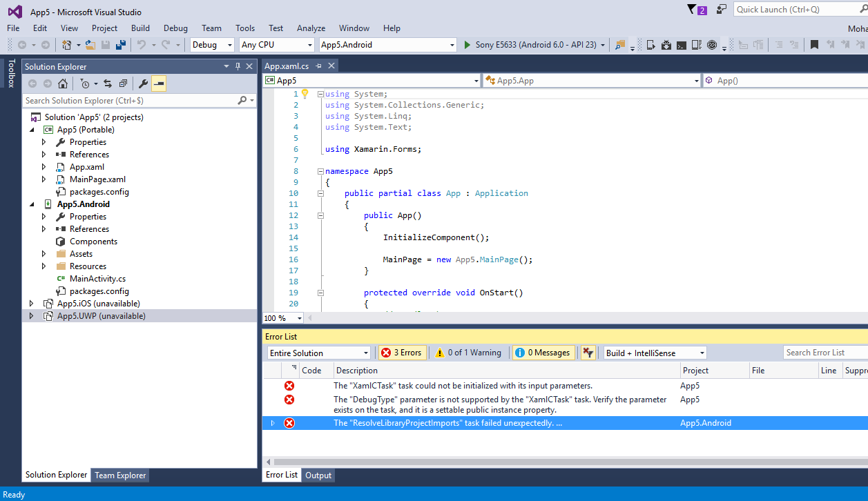Toggle the 0 Messages filter button
This screenshot has height=501, width=868.
tap(543, 353)
